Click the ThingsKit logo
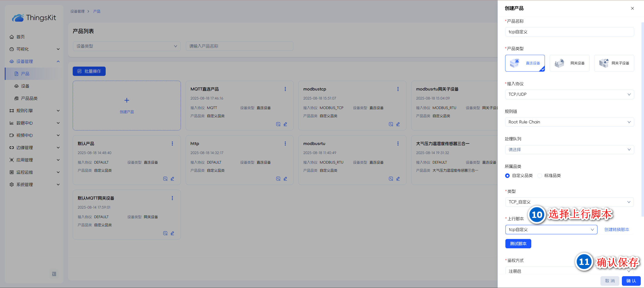The height and width of the screenshot is (288, 644). [34, 18]
